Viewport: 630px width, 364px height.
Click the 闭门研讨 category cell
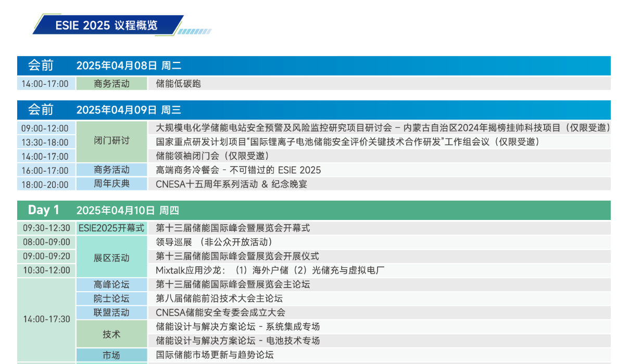point(111,141)
